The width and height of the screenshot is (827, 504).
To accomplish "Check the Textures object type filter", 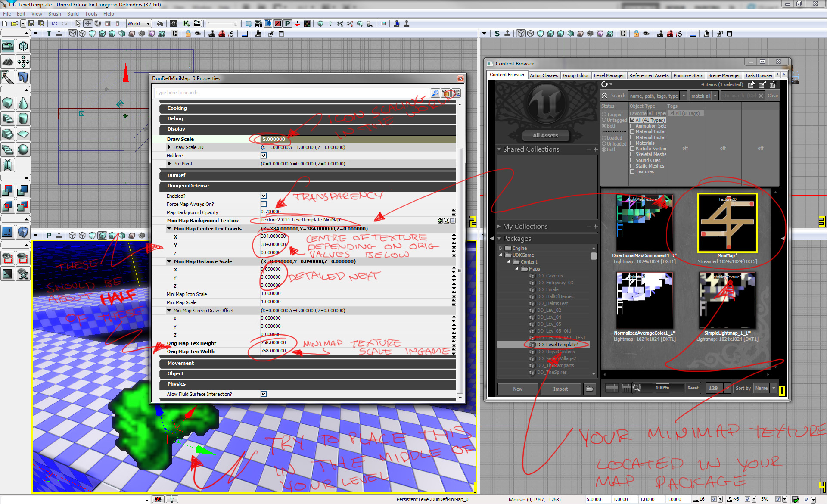I will 632,171.
